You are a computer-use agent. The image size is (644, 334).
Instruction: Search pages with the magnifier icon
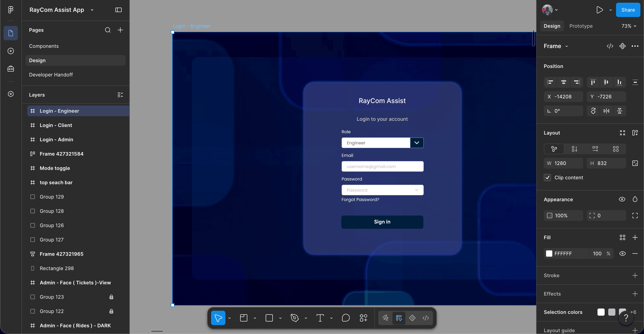coord(108,30)
